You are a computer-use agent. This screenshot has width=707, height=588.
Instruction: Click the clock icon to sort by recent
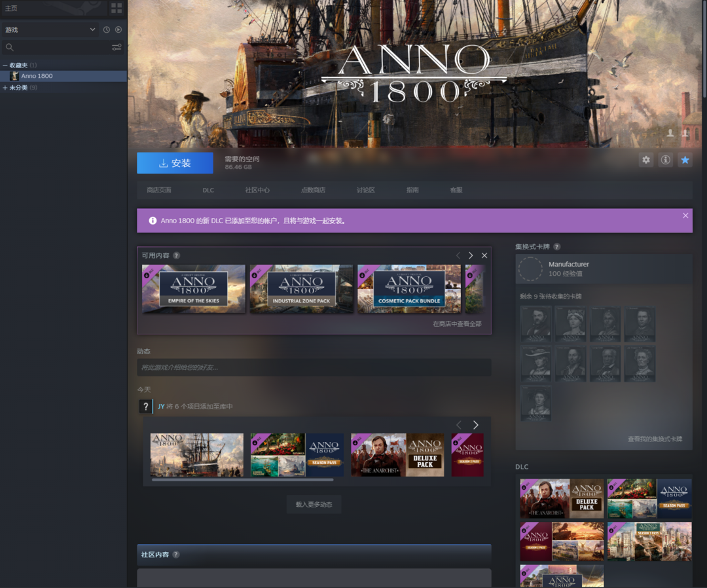(107, 29)
